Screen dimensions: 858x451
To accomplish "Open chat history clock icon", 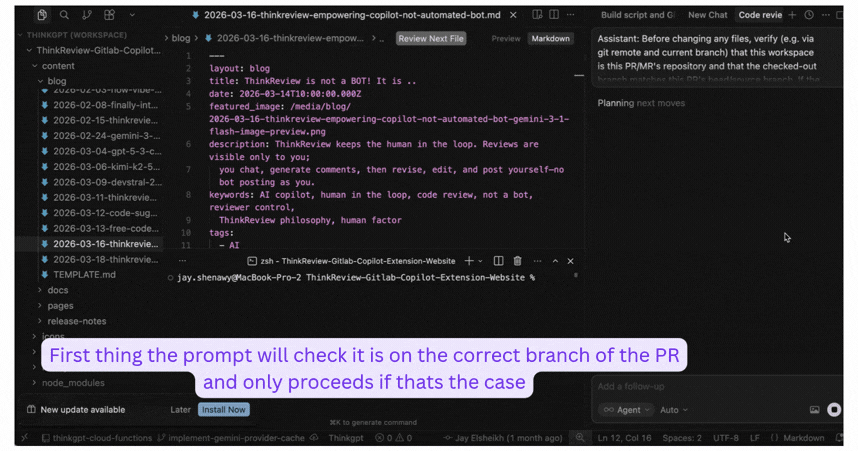I will (809, 15).
